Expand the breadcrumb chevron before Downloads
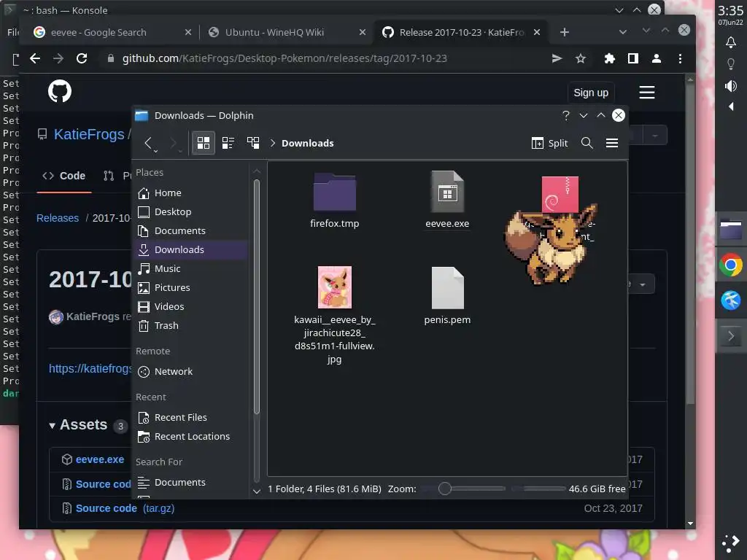The height and width of the screenshot is (560, 747). [273, 143]
